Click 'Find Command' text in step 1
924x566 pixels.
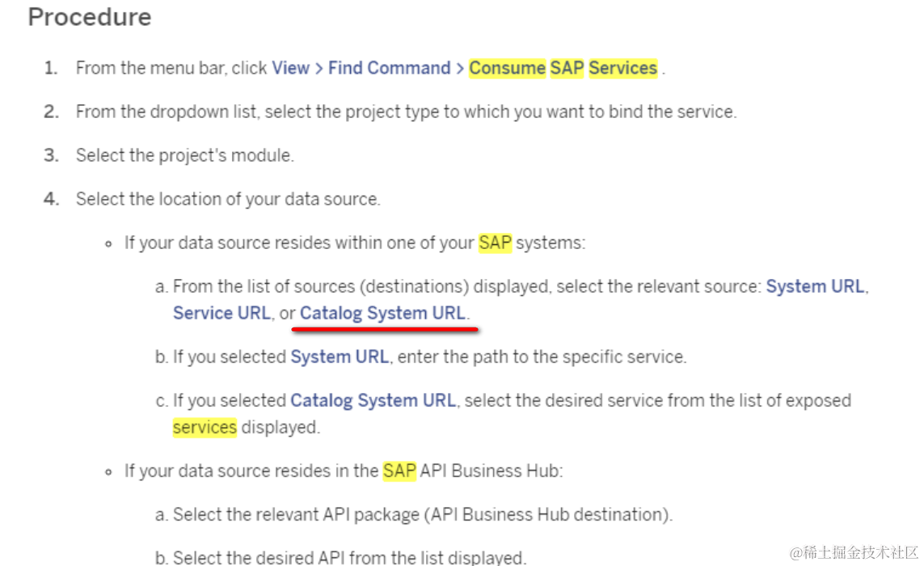click(x=389, y=68)
